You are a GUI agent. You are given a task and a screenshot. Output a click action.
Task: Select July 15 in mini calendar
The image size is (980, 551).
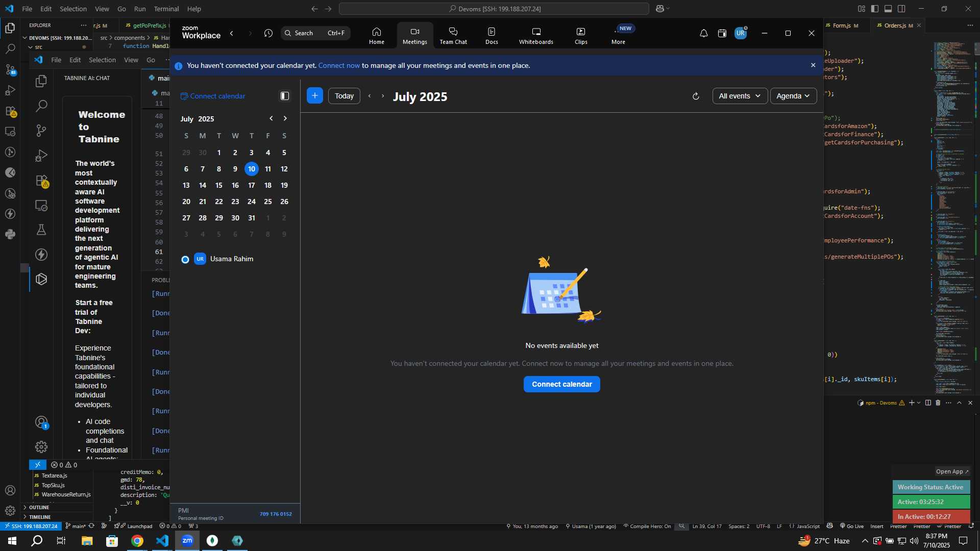coord(219,185)
